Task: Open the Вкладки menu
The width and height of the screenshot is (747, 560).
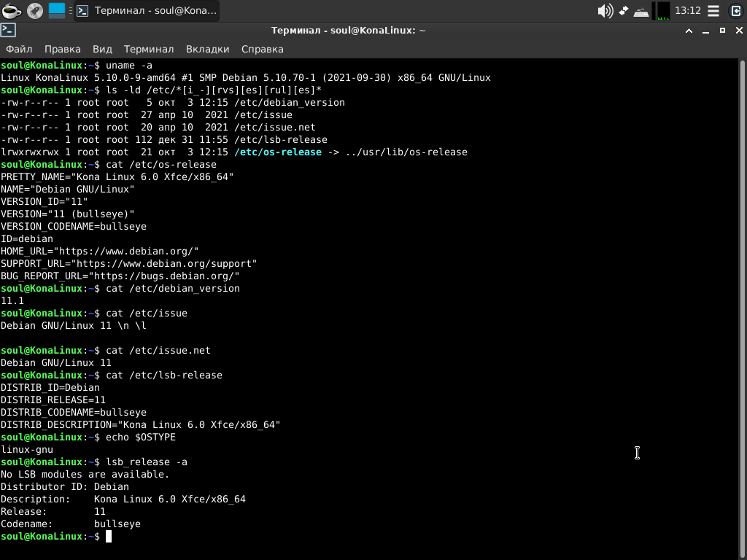Action: 208,49
